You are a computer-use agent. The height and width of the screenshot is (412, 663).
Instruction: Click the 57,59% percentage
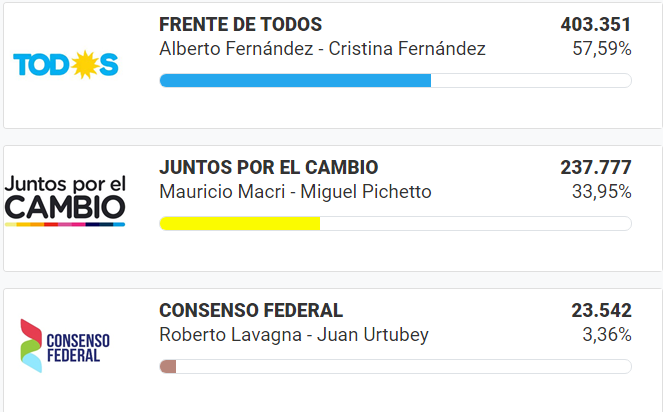602,49
